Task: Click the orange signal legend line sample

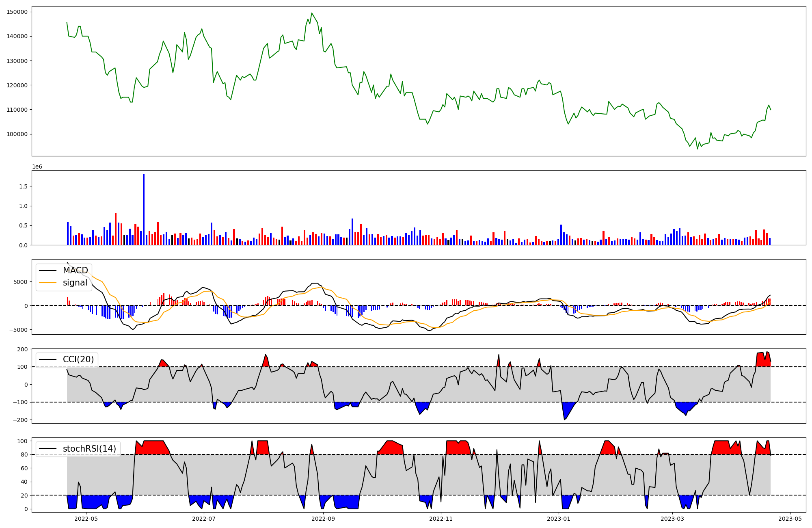Action: 49,283
